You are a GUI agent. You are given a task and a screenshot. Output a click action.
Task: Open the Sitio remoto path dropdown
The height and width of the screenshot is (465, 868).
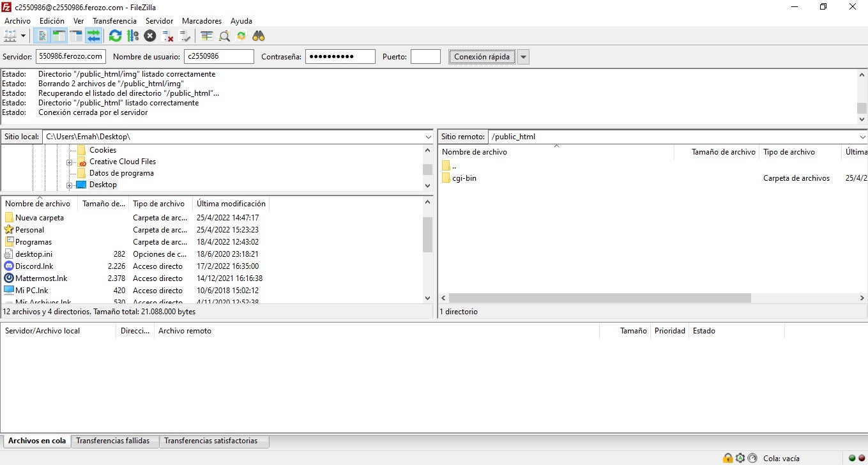click(862, 137)
